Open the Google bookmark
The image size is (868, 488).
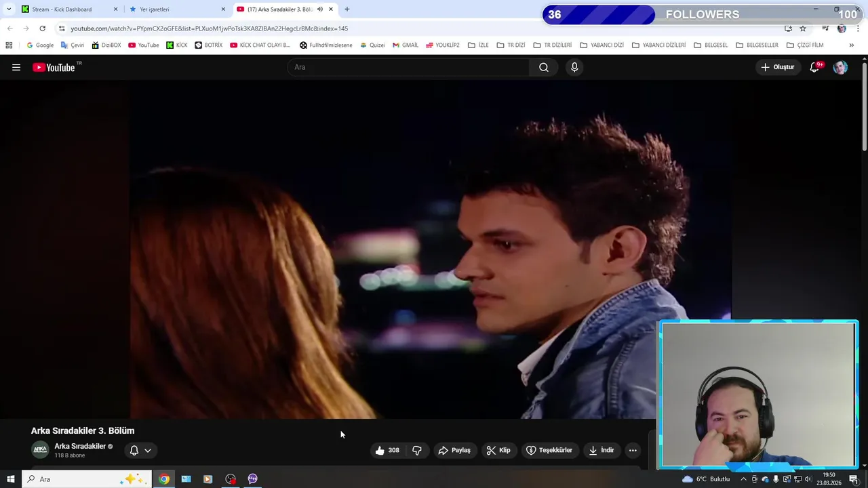[40, 45]
